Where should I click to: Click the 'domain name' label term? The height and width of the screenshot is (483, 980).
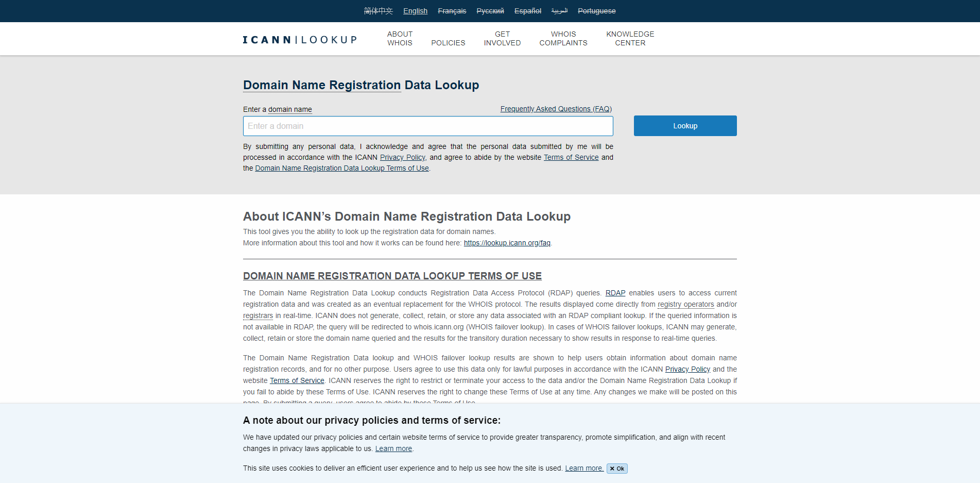(x=290, y=109)
